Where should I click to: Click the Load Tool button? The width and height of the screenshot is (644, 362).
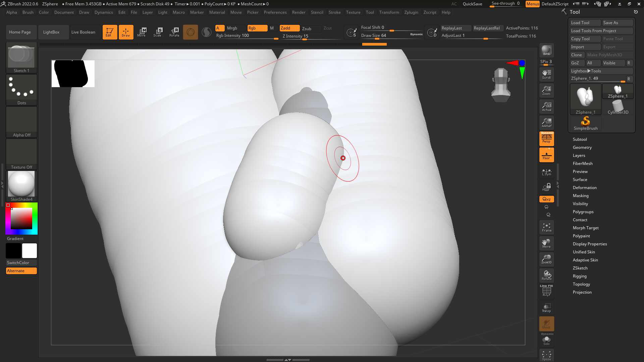pos(585,23)
